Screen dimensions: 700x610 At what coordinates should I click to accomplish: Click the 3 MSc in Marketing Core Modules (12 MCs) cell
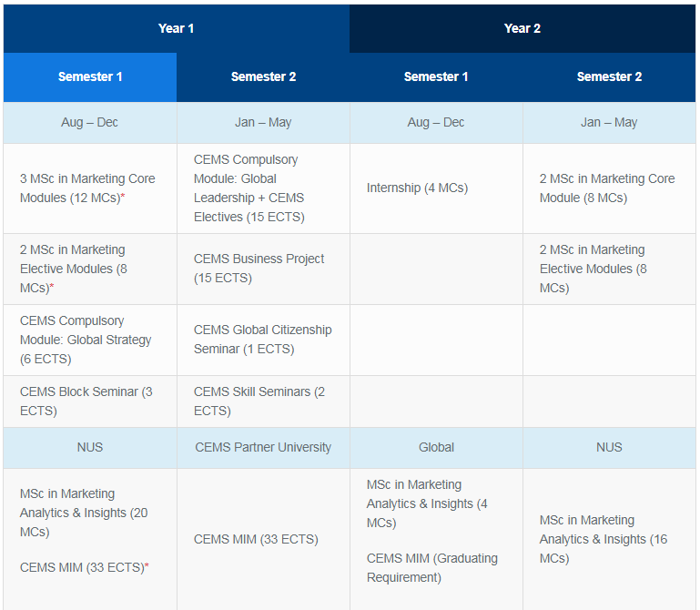pos(90,188)
